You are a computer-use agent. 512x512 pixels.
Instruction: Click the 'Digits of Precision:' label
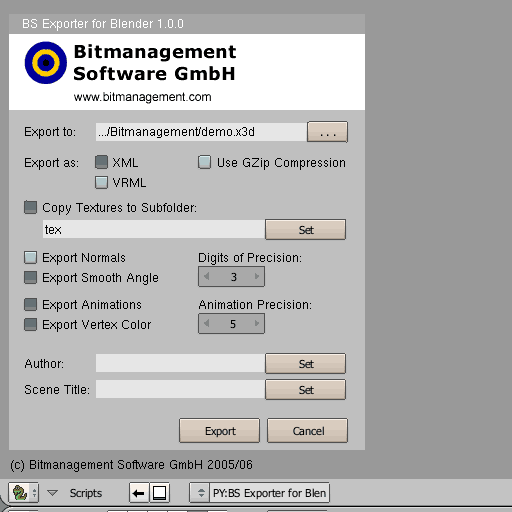tap(250, 258)
